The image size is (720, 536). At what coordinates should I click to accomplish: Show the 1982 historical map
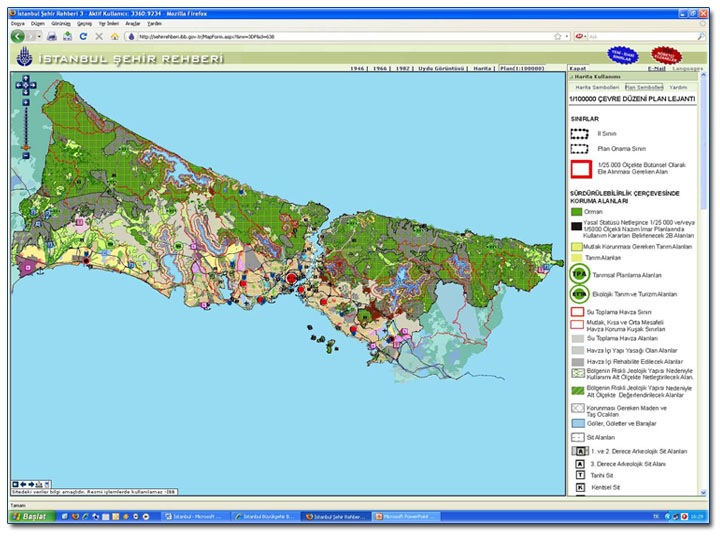click(402, 68)
